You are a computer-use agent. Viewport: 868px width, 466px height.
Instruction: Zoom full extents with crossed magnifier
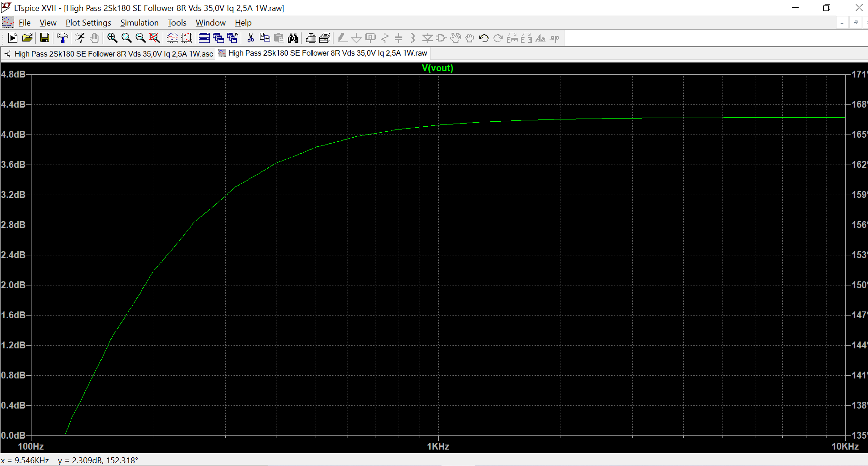[x=155, y=38]
